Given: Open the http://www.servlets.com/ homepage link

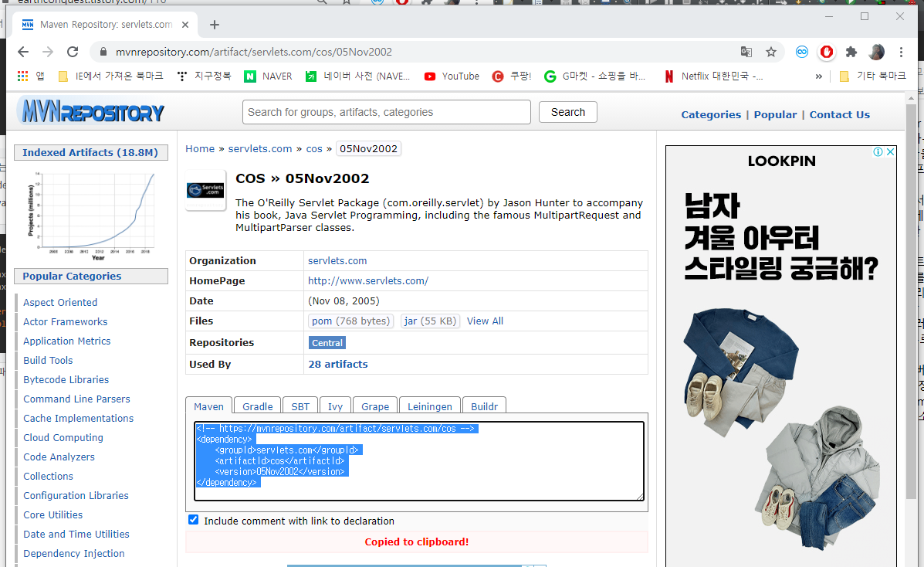Looking at the screenshot, I should (x=368, y=281).
